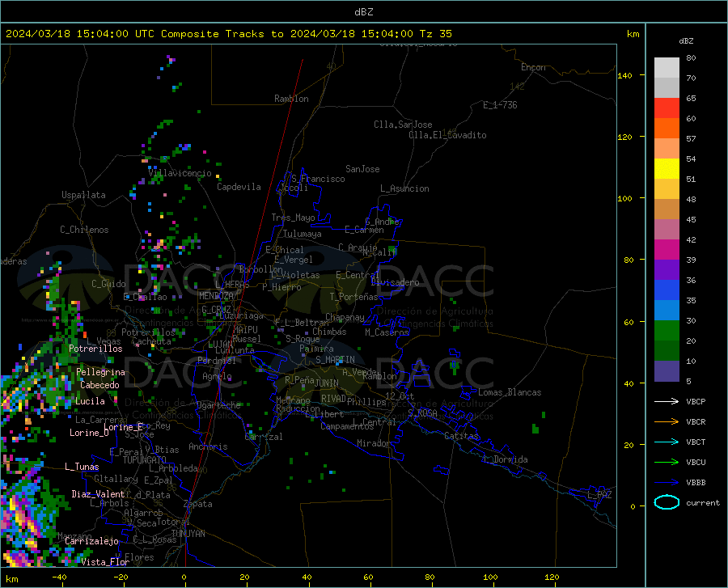Click the 'Divisadero' map label
The height and width of the screenshot is (588, 728).
pos(395,282)
